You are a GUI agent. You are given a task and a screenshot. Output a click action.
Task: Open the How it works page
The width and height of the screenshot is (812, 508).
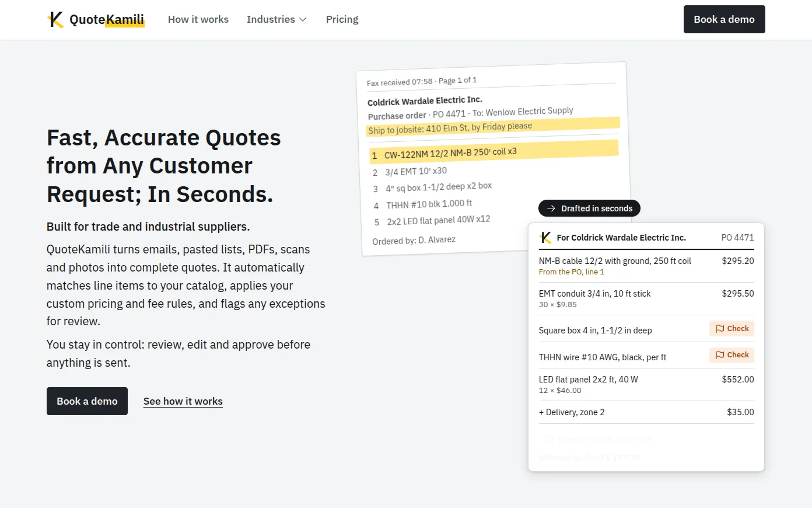click(198, 19)
